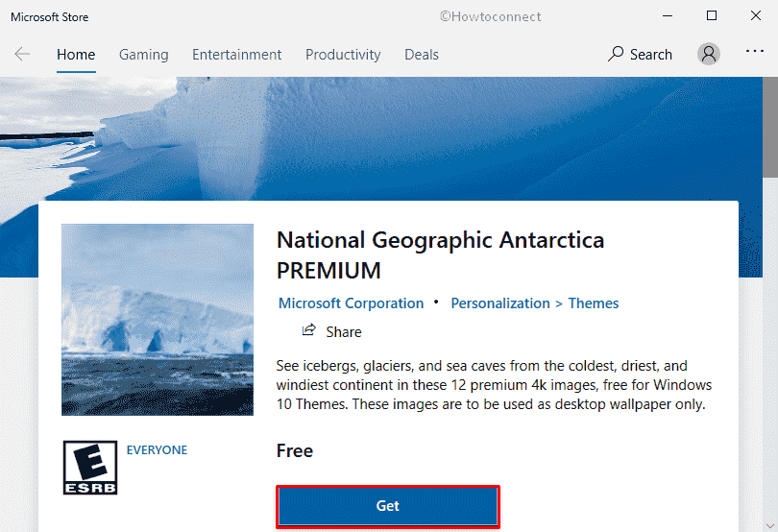Click the back arrow icon
The width and height of the screenshot is (778, 532).
(22, 54)
